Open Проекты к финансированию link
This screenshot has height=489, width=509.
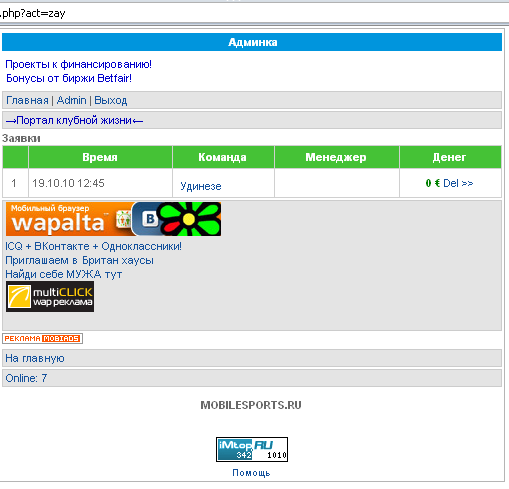(x=79, y=64)
